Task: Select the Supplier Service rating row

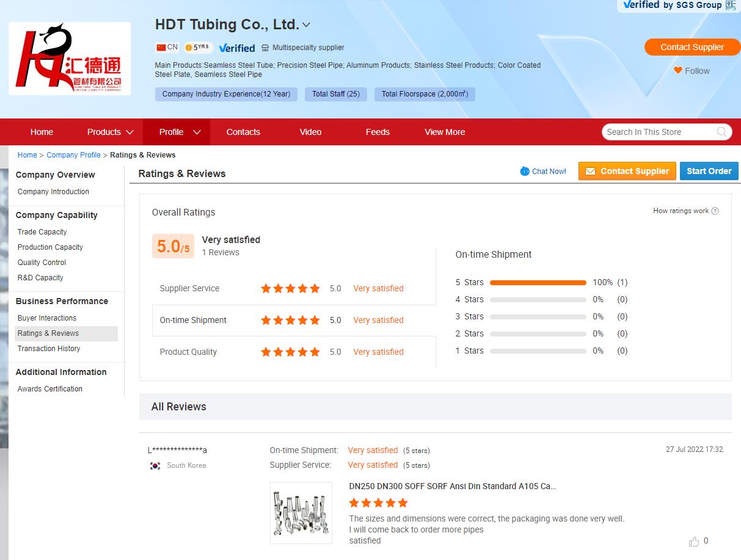Action: (x=293, y=288)
